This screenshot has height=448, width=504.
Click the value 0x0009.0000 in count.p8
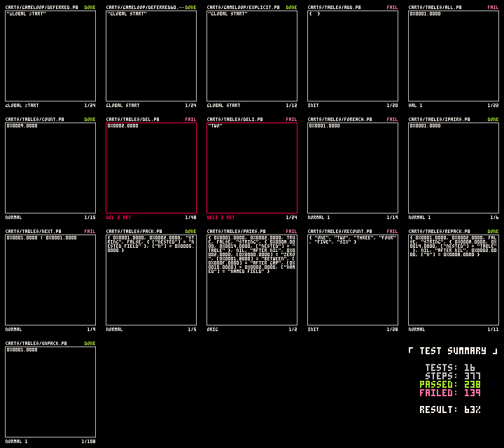coord(22,126)
